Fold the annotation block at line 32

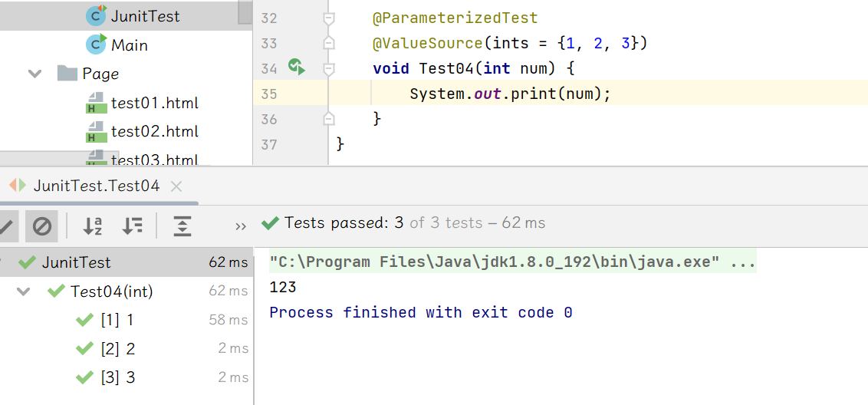pyautogui.click(x=329, y=19)
